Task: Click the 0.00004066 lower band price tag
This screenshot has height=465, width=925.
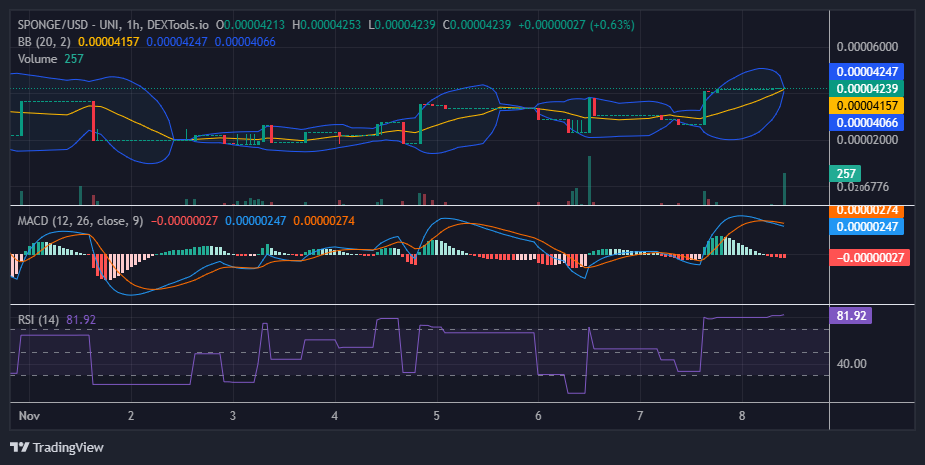Action: click(x=867, y=123)
